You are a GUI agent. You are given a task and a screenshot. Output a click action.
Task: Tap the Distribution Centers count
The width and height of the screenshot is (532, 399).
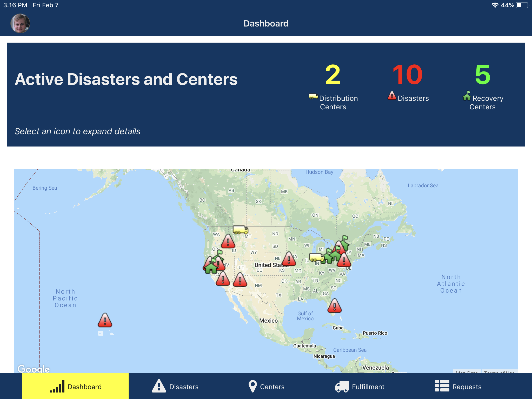pos(333,75)
